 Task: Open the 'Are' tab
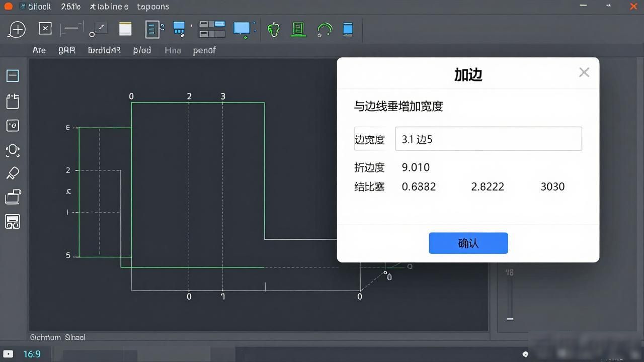pos(39,50)
